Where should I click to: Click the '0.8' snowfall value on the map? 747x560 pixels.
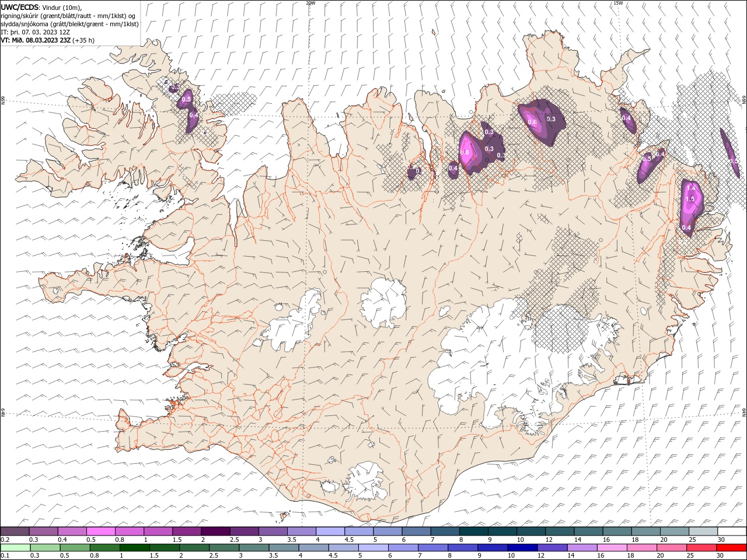465,153
